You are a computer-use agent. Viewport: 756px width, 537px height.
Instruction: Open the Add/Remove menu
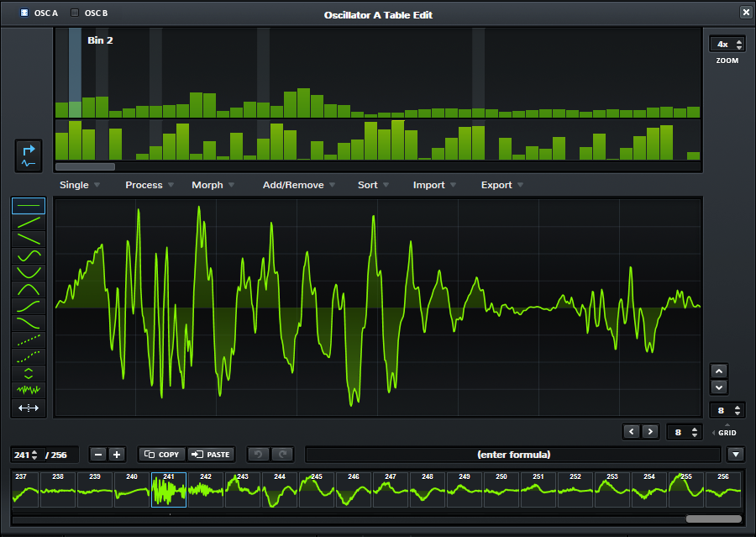pos(299,185)
